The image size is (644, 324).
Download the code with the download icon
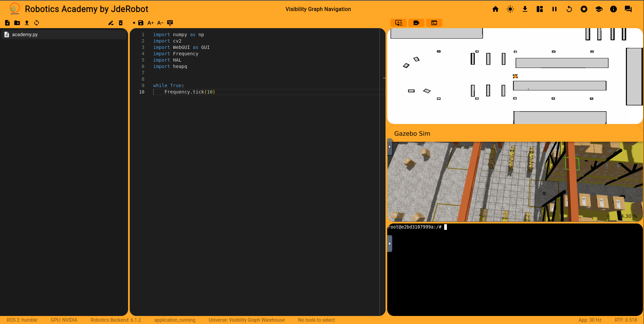(525, 9)
